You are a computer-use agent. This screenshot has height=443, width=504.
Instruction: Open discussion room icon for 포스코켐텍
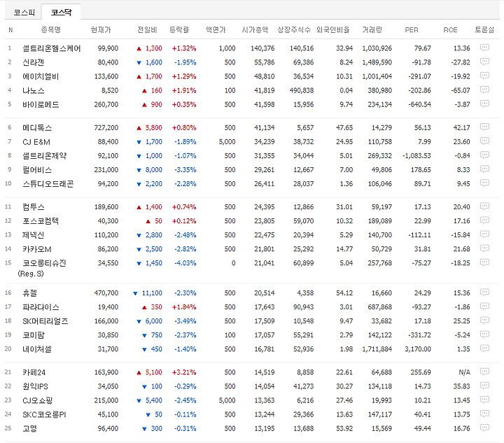(484, 220)
